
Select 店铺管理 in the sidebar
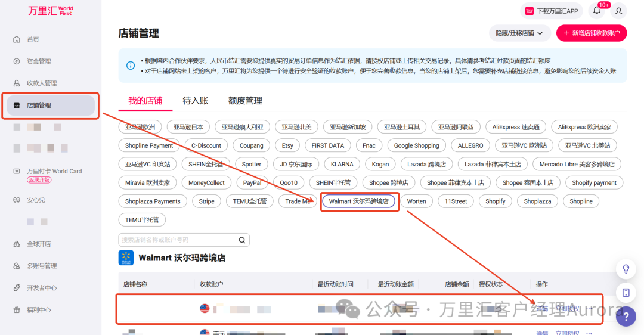(51, 105)
